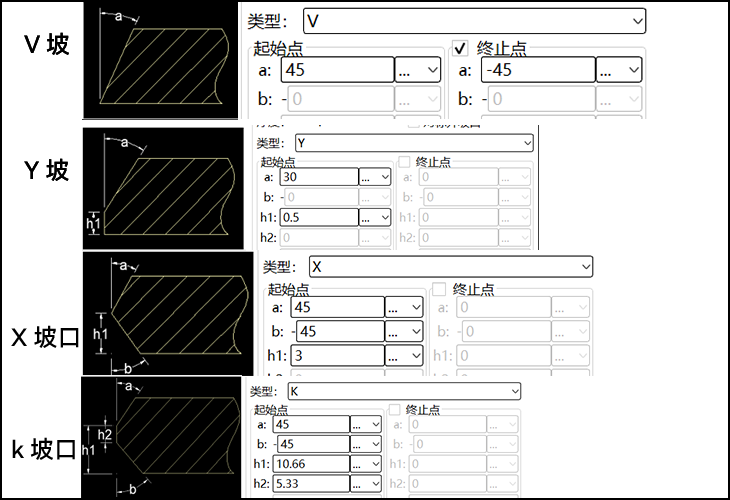Expand the '...' dropdown beside h2 value 5.33
Image resolution: width=730 pixels, height=500 pixels.
point(365,484)
